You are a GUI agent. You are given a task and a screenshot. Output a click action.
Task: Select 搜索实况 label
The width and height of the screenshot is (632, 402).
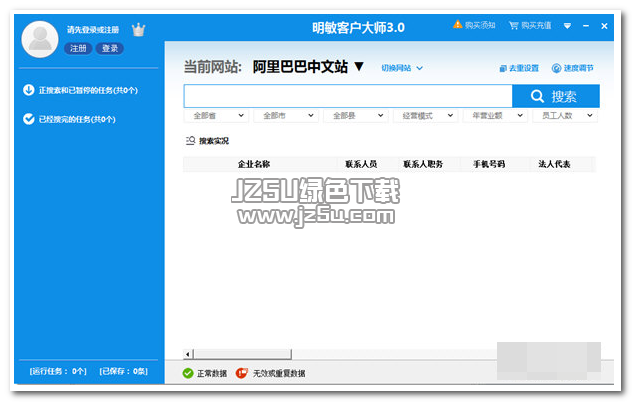214,141
